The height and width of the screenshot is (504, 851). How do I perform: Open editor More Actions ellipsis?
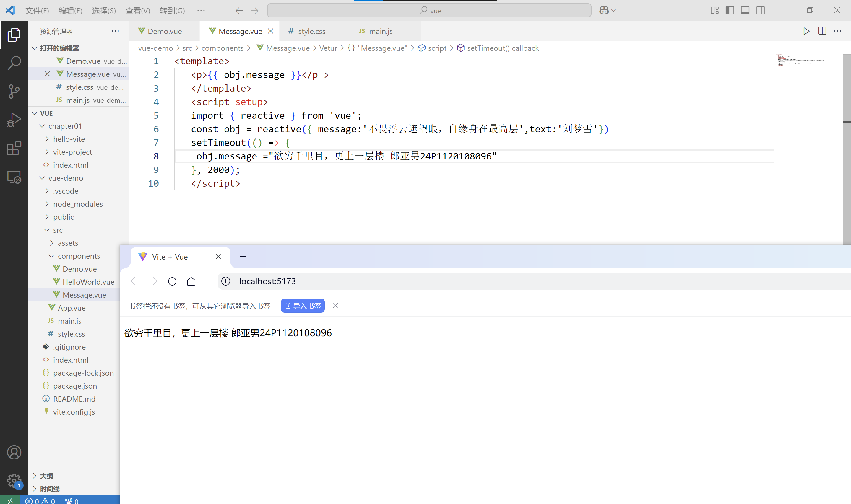click(x=837, y=31)
